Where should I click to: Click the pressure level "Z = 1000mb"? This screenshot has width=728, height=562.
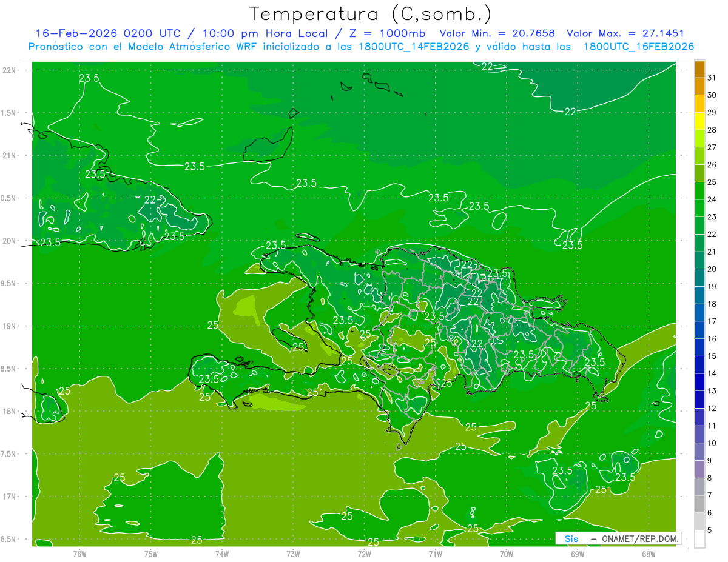click(387, 33)
